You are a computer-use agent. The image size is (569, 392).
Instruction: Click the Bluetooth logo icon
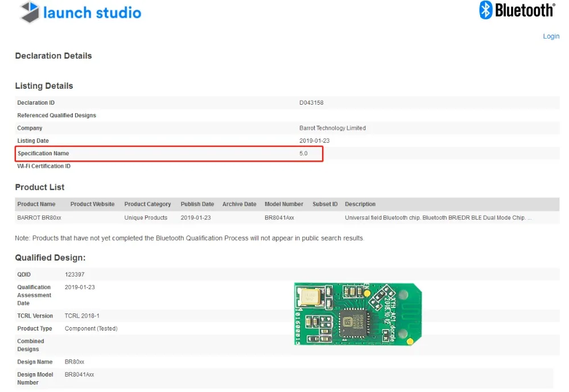(x=486, y=10)
